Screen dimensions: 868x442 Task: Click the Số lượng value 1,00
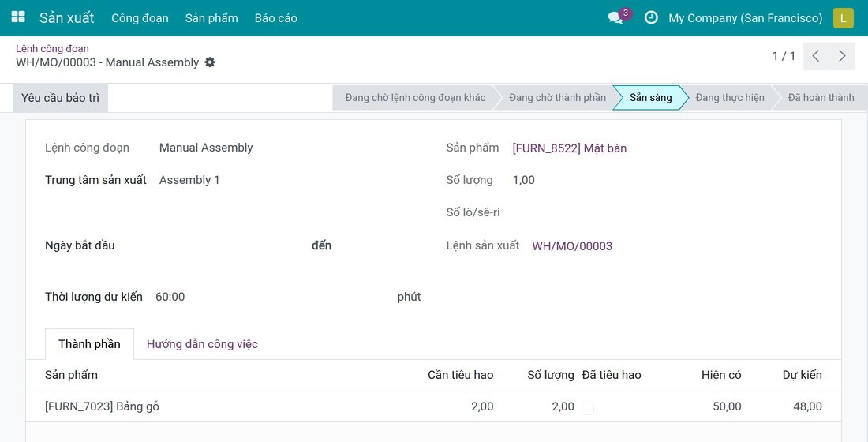524,180
